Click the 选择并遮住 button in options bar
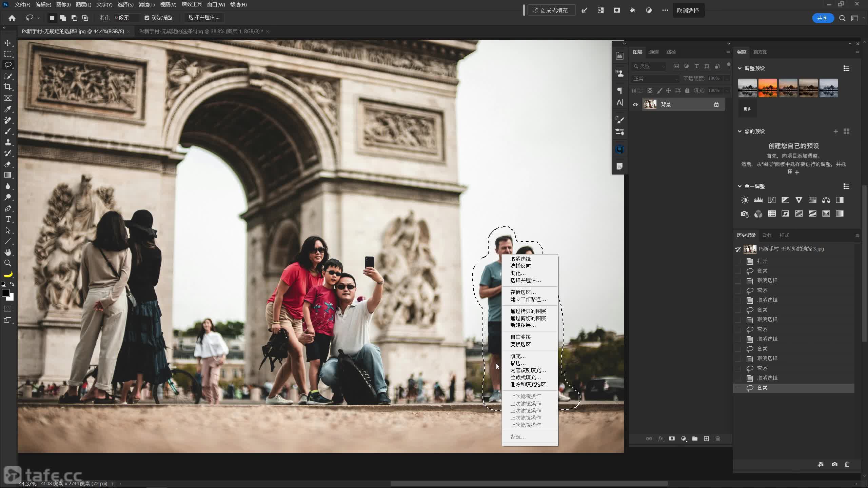This screenshot has width=868, height=488. coord(204,17)
